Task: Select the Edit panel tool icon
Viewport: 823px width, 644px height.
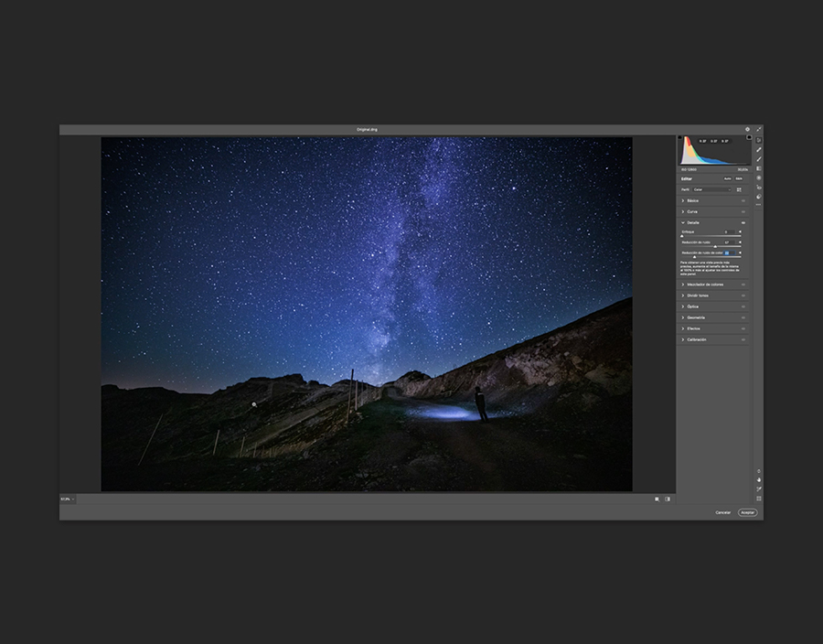Action: point(759,140)
